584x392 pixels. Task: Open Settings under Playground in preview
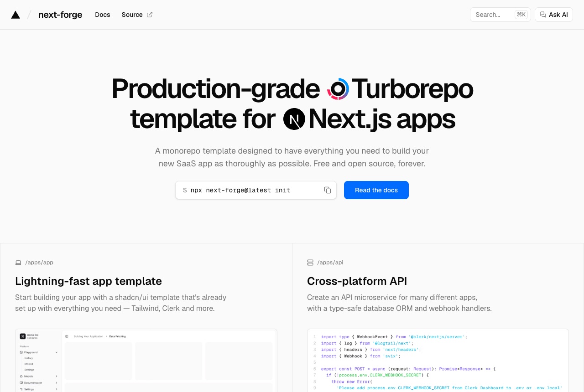pyautogui.click(x=29, y=370)
